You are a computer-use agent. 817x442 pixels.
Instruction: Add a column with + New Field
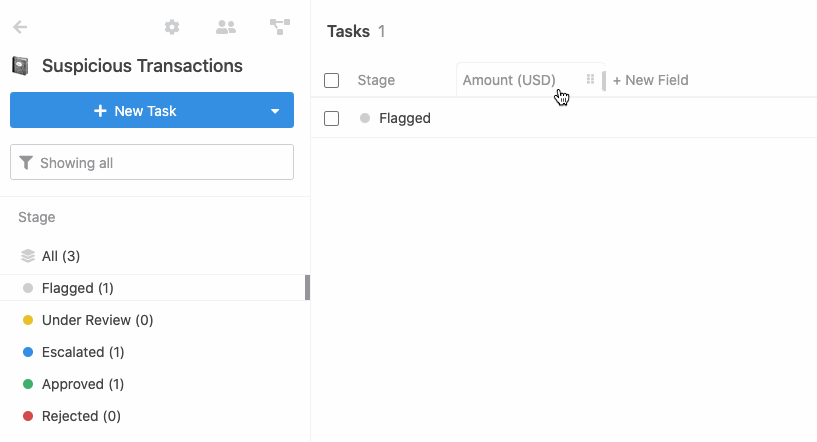650,80
